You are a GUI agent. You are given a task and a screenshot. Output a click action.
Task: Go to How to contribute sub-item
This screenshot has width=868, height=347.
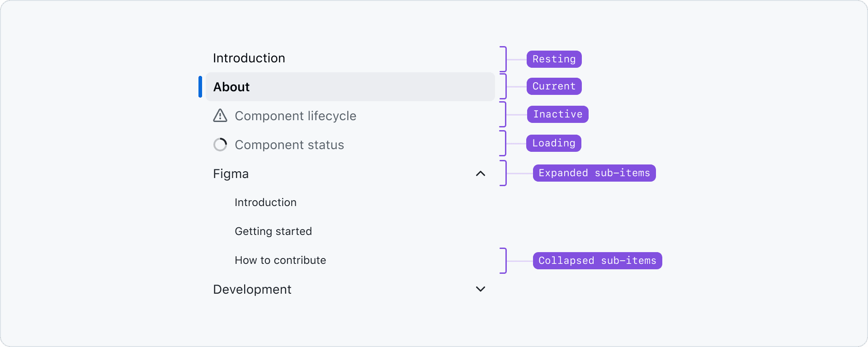[280, 260]
